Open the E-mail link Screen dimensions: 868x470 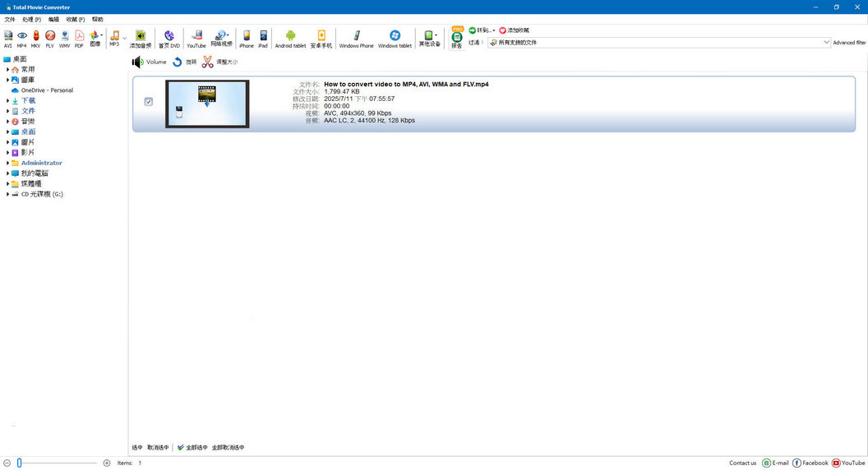pyautogui.click(x=776, y=463)
